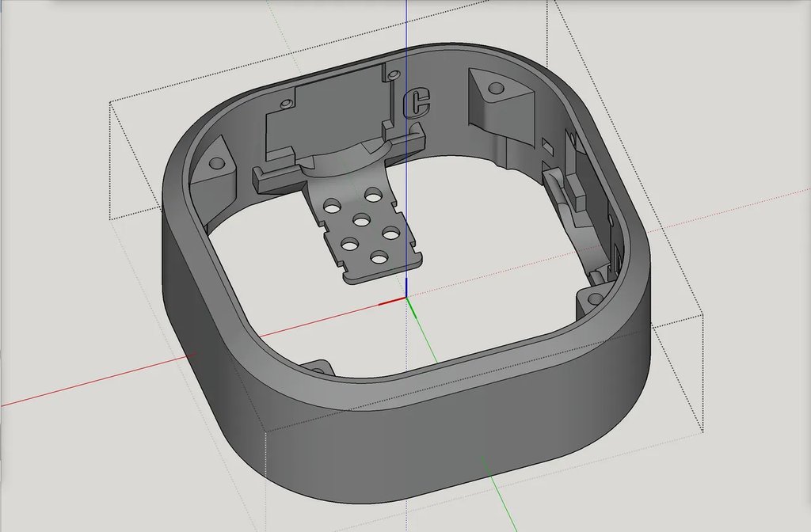
Task: Click the center hole of the perforated tab
Action: tap(360, 221)
